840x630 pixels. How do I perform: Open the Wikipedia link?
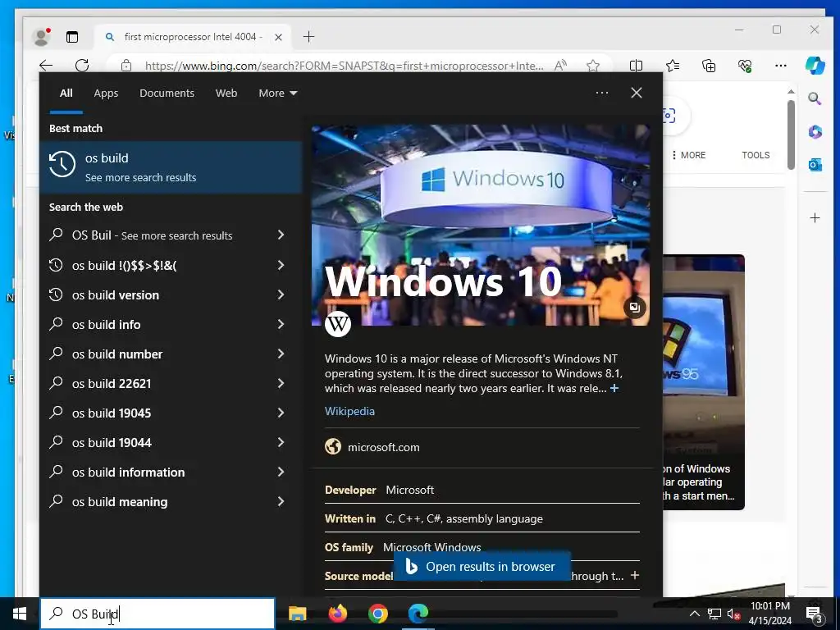click(x=349, y=411)
